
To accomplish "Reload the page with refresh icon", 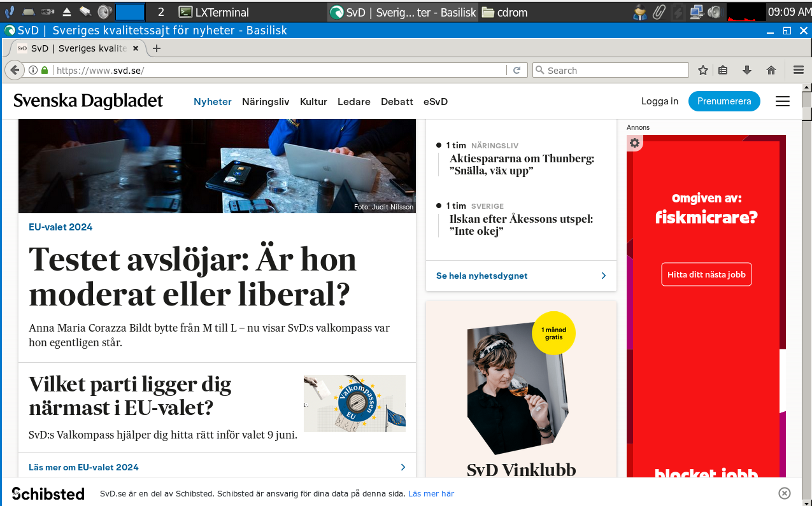I will [x=517, y=71].
